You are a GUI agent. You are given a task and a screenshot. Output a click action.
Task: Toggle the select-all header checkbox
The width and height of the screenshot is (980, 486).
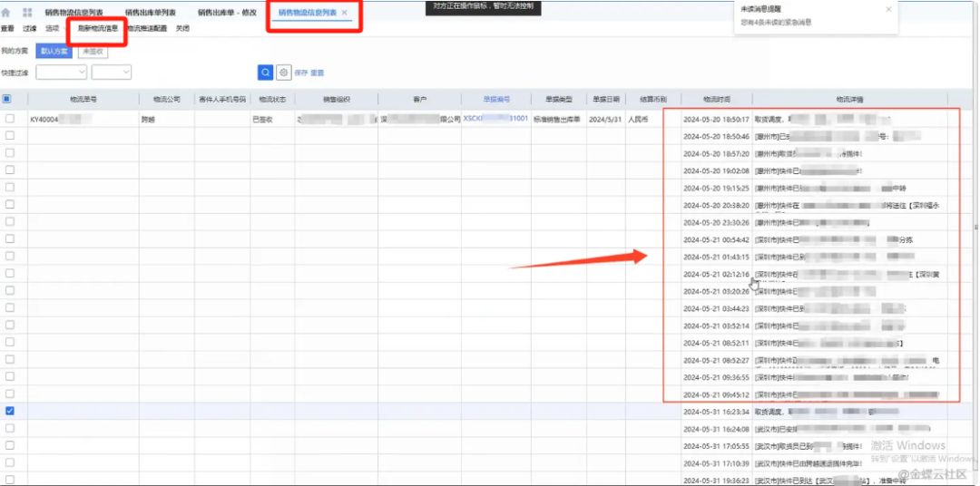[7, 99]
